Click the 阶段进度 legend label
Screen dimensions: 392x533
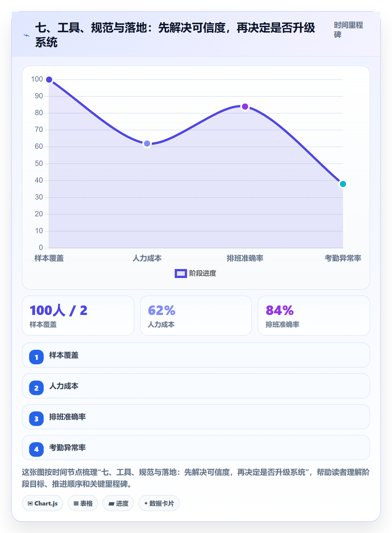203,273
